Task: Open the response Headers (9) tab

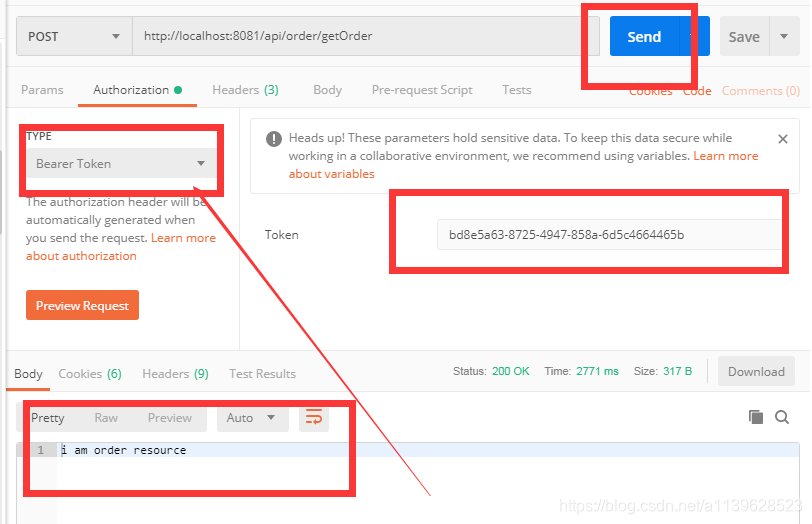Action: pos(176,374)
